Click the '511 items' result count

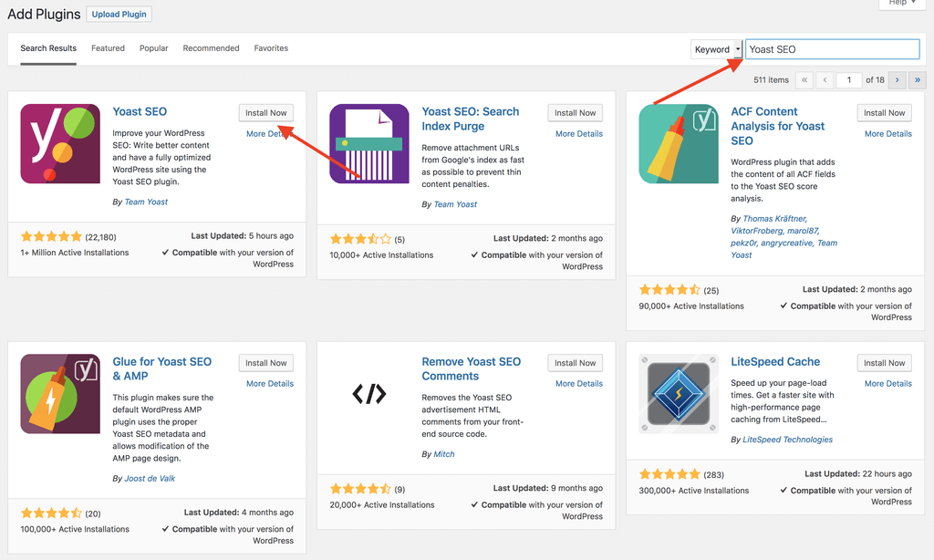[771, 80]
